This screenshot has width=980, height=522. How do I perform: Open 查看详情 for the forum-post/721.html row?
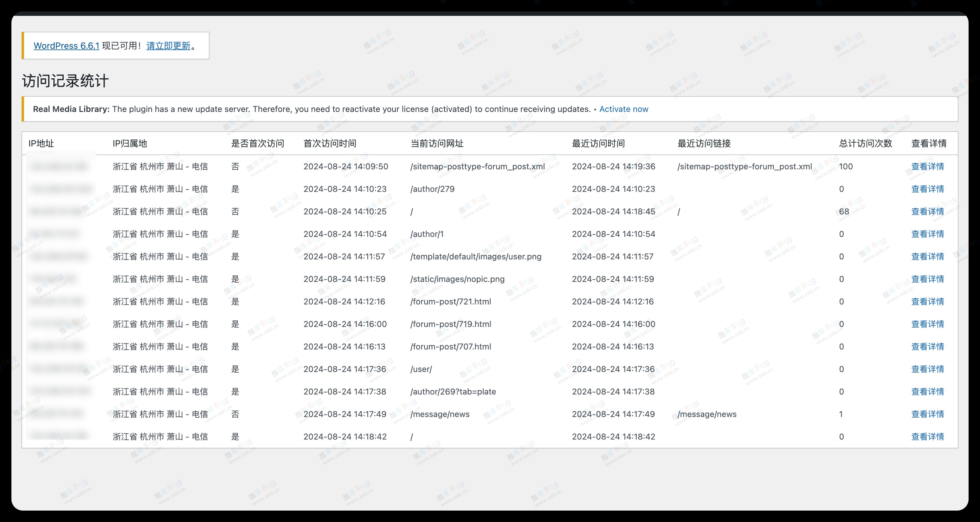tap(927, 301)
